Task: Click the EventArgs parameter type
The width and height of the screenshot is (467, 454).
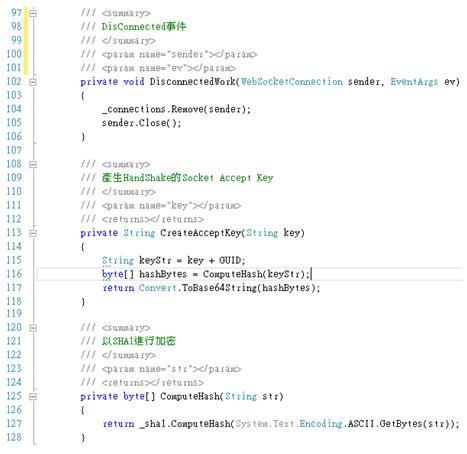Action: pyautogui.click(x=414, y=82)
